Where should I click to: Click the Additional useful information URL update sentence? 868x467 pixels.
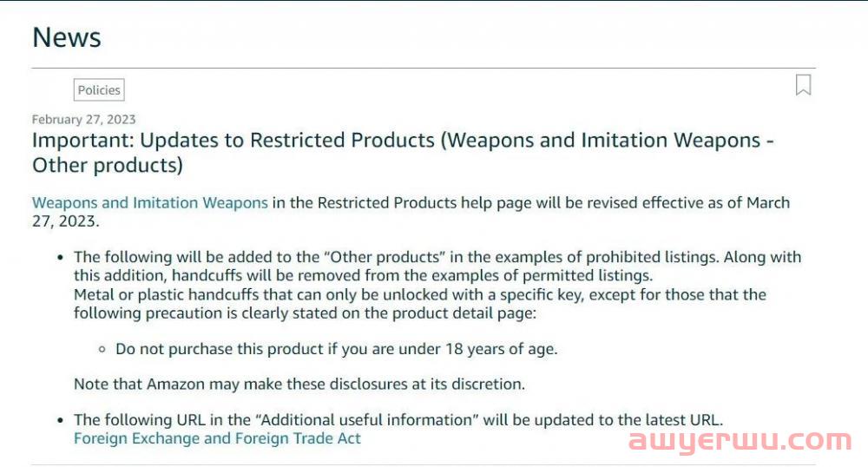pyautogui.click(x=398, y=420)
